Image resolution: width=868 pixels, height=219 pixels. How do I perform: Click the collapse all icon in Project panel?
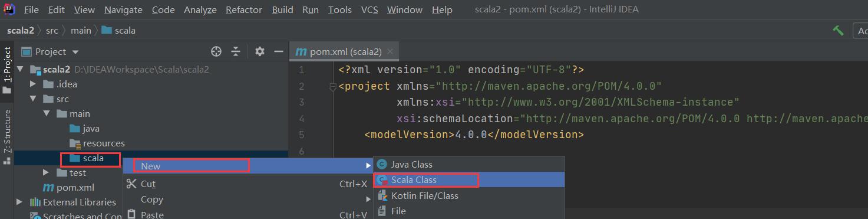(236, 51)
